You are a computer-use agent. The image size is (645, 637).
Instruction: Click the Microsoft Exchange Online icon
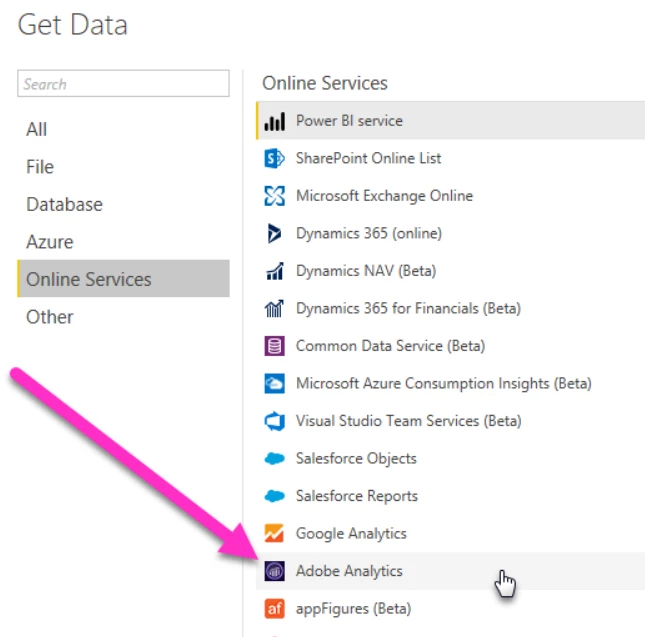(274, 196)
